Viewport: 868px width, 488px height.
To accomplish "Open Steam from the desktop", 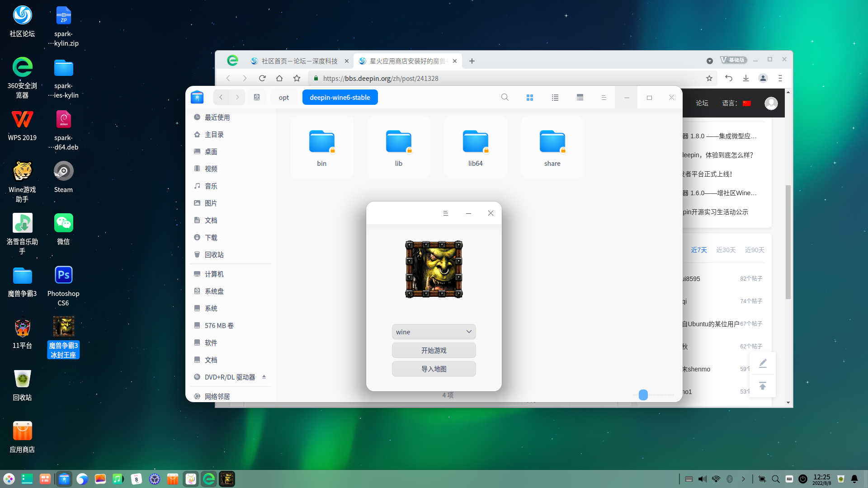I will click(x=63, y=171).
